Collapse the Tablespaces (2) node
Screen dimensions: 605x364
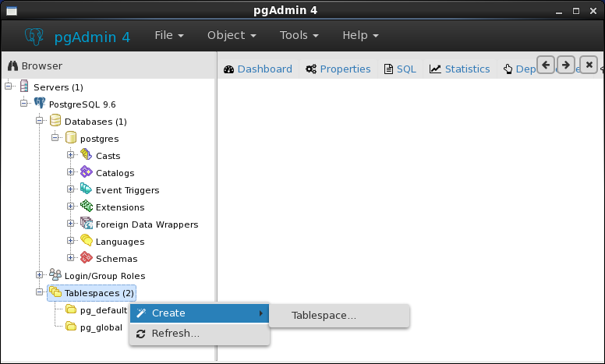click(39, 292)
